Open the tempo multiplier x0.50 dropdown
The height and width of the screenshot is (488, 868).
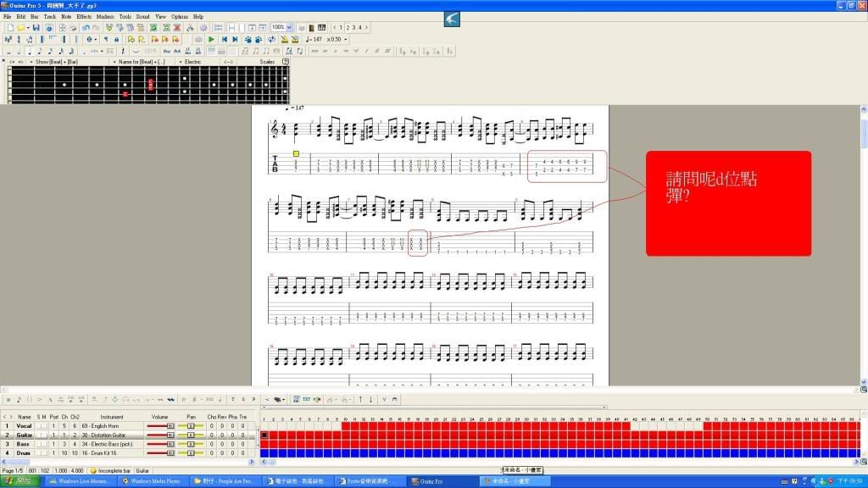(345, 39)
